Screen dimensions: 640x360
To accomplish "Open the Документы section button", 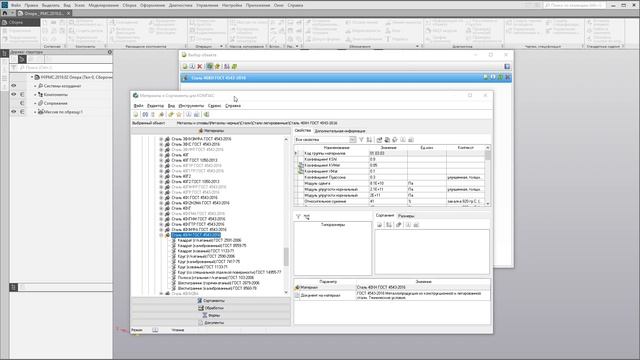I will pyautogui.click(x=211, y=322).
